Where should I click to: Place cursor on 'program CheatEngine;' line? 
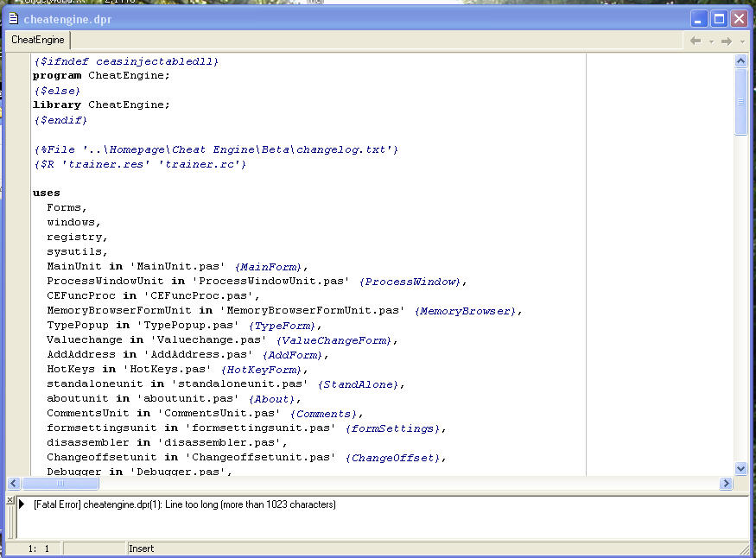101,76
